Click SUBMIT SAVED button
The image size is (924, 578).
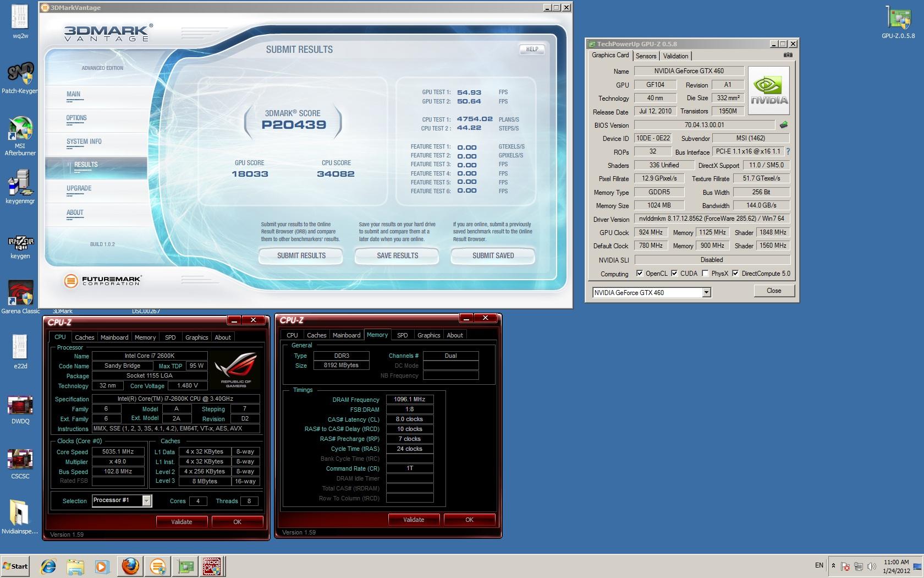click(x=493, y=256)
